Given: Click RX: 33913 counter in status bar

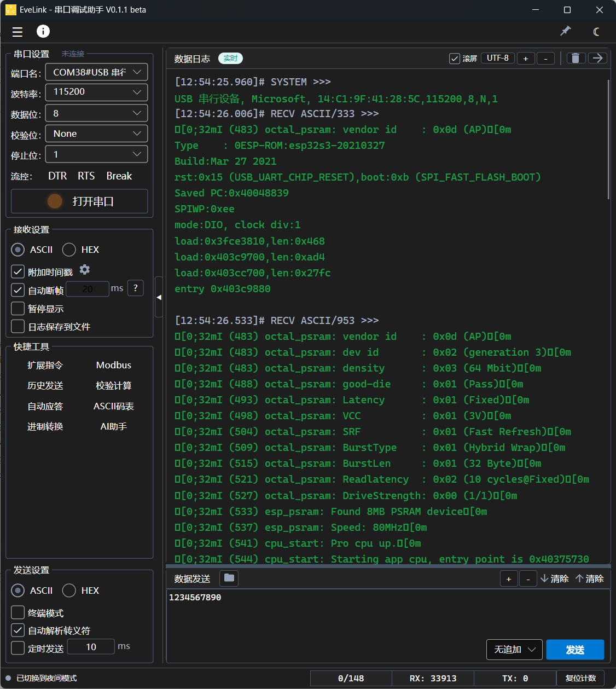Looking at the screenshot, I should [433, 678].
